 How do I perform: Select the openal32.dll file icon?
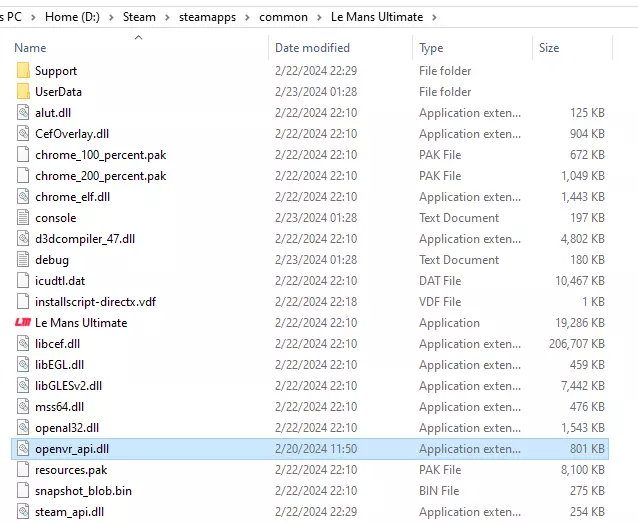pyautogui.click(x=23, y=428)
